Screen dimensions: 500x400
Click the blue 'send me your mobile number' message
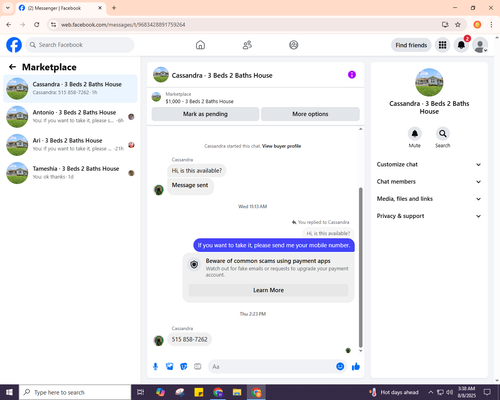point(274,245)
